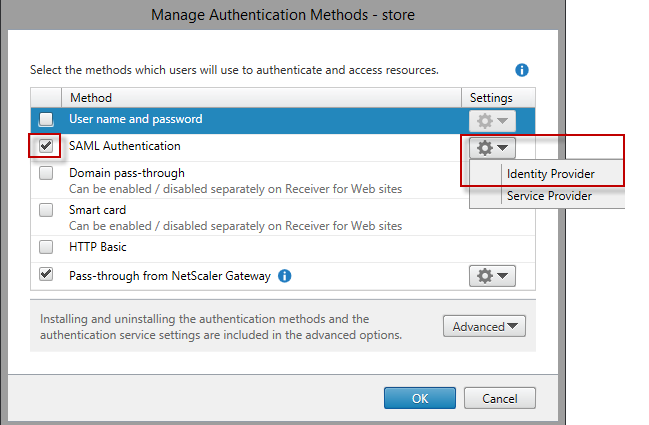
Task: Choose Service Provider from settings menu
Action: coord(549,196)
